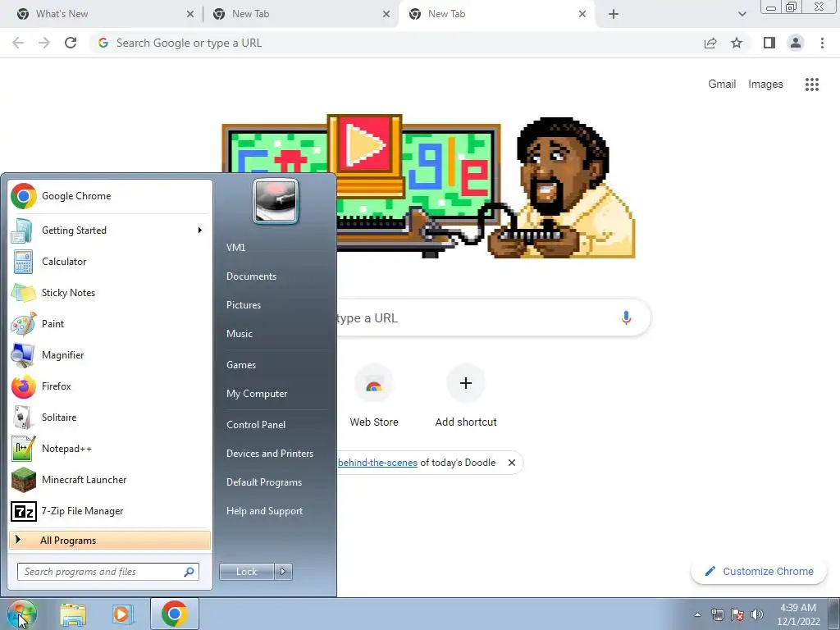The image size is (840, 630).
Task: Open Music folder
Action: click(x=240, y=334)
